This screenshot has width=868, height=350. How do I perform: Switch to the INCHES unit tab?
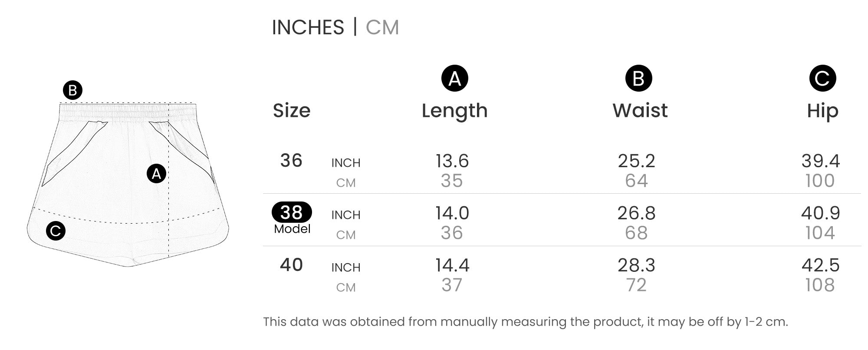(308, 27)
